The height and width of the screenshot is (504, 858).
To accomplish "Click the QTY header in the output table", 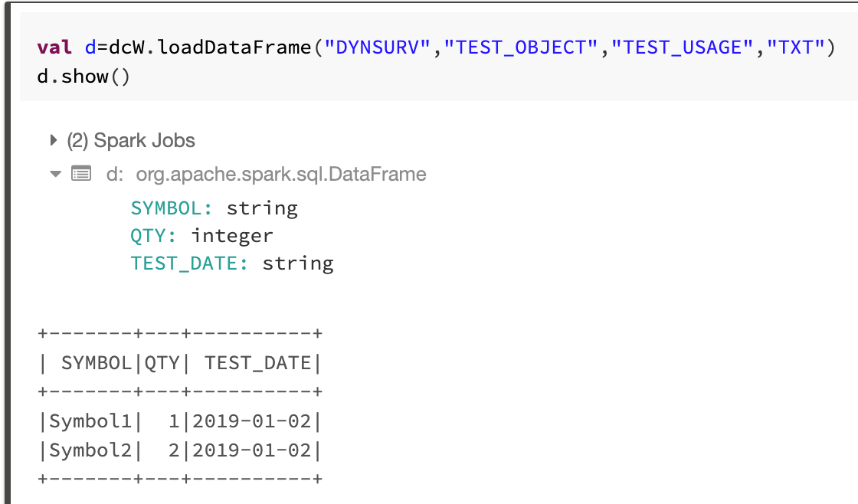I will coord(162,362).
